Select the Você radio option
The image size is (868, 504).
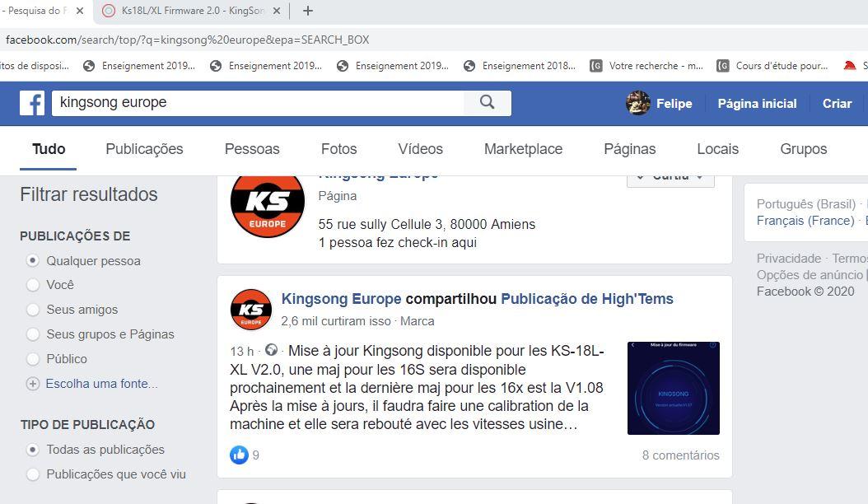(33, 285)
